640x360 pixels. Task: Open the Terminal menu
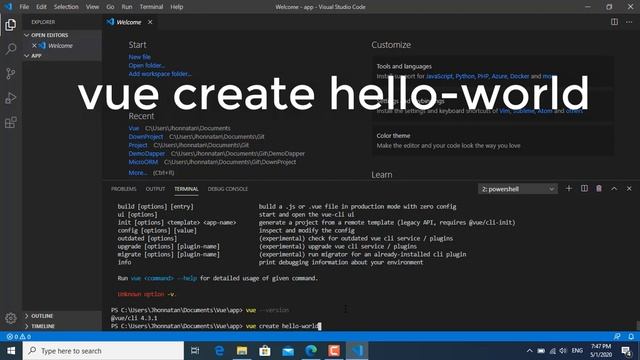coord(151,7)
